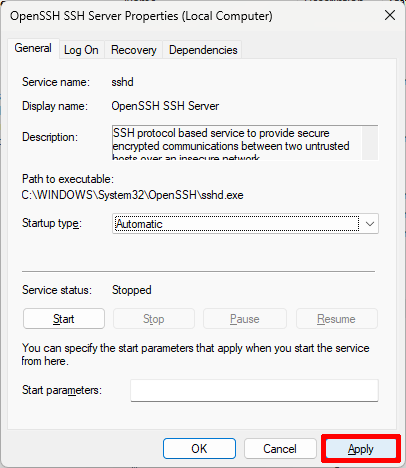
Task: Click the disabled Pause button
Action: [245, 319]
